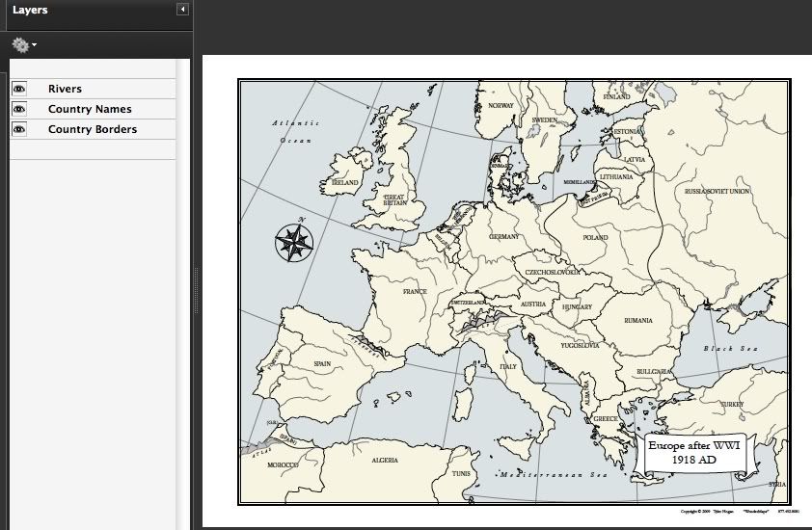Select the Country Borders layer entry
The height and width of the screenshot is (530, 812).
click(93, 129)
